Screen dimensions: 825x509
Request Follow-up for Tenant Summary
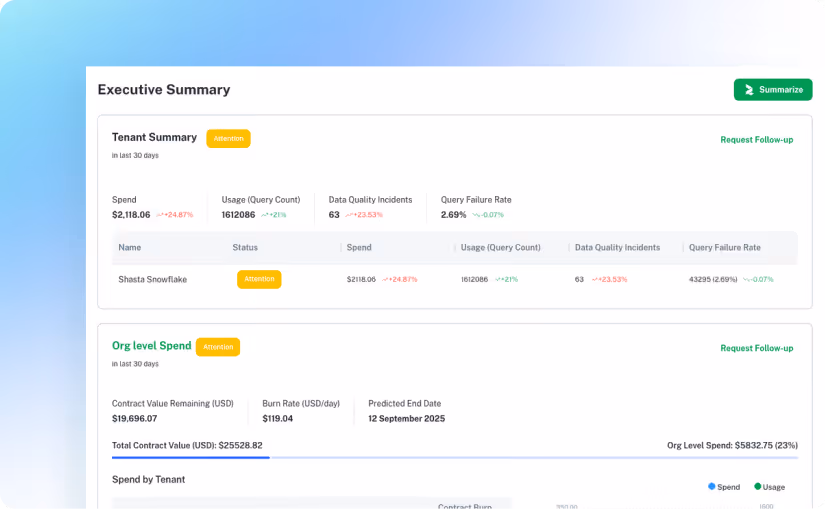coord(757,139)
